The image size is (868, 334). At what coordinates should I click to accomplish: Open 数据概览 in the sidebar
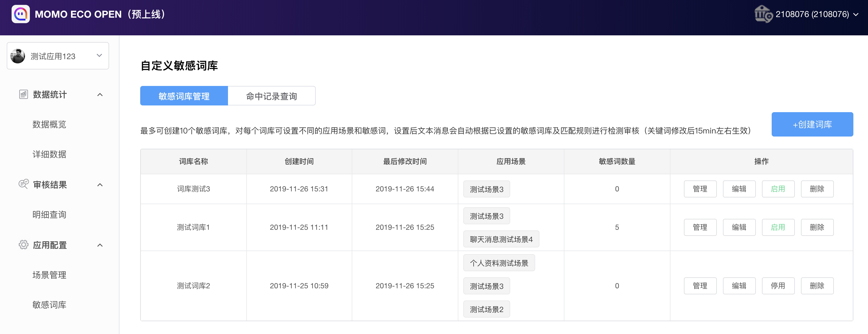point(49,124)
